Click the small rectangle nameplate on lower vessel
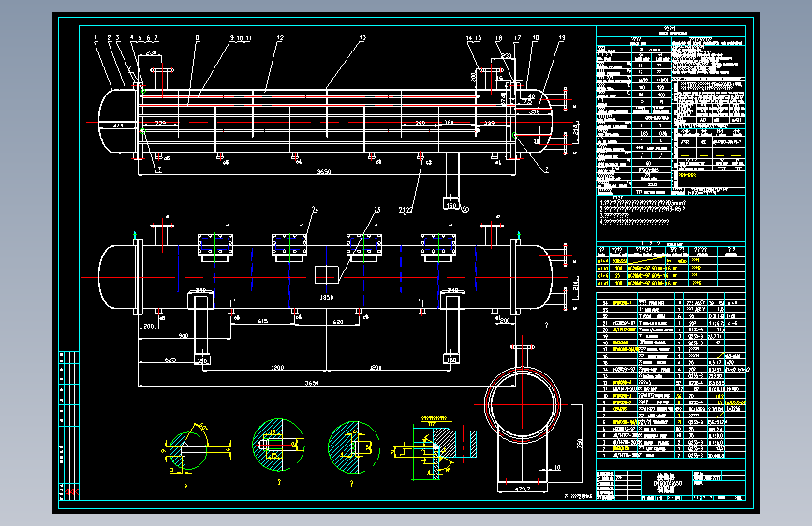The image size is (812, 526). click(x=327, y=273)
